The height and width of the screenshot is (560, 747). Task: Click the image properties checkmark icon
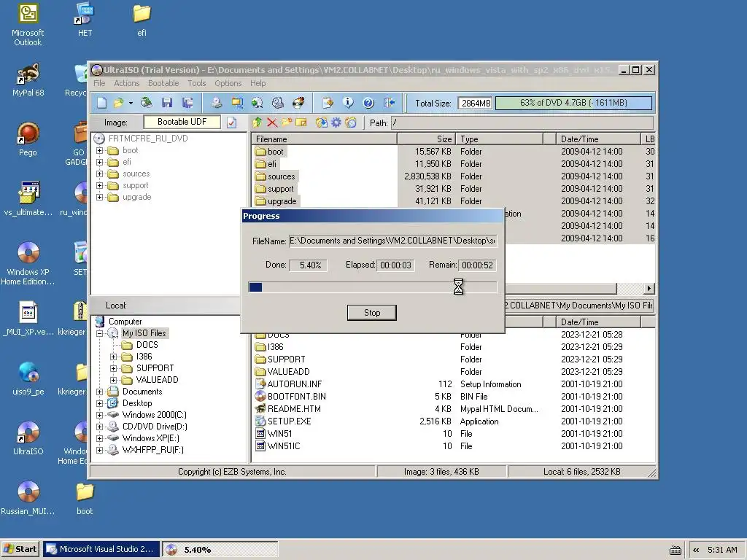pos(231,122)
